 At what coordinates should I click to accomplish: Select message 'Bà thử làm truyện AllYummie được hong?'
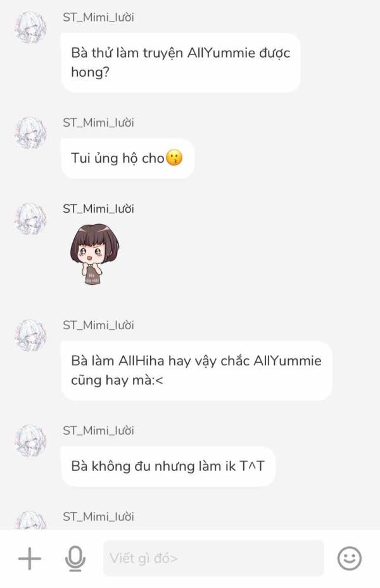click(x=180, y=63)
